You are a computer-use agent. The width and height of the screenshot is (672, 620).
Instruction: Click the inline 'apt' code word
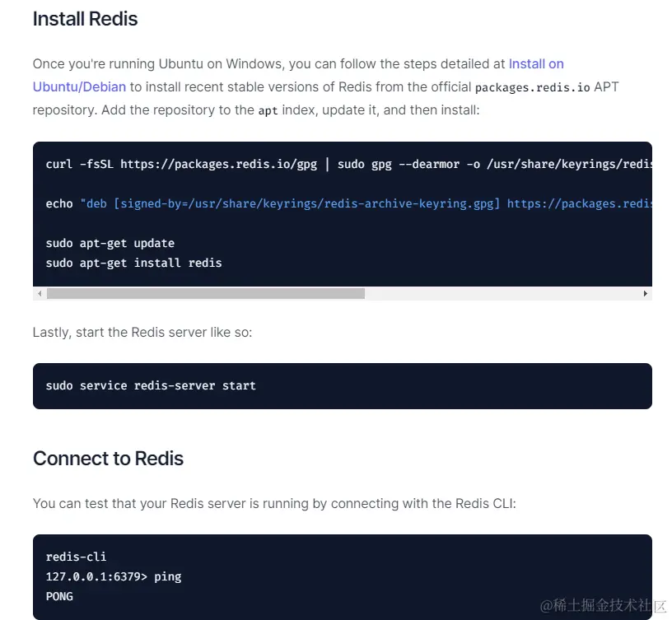tap(268, 110)
